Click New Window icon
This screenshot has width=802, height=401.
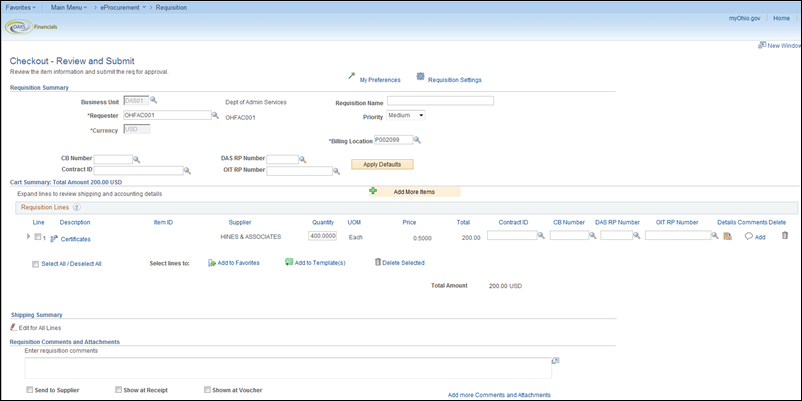tap(762, 45)
